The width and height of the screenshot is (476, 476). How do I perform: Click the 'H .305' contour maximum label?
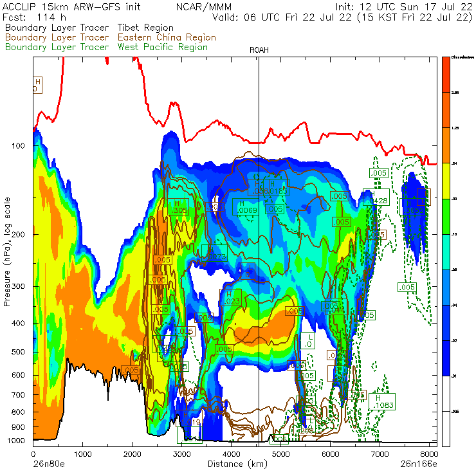pos(178,206)
